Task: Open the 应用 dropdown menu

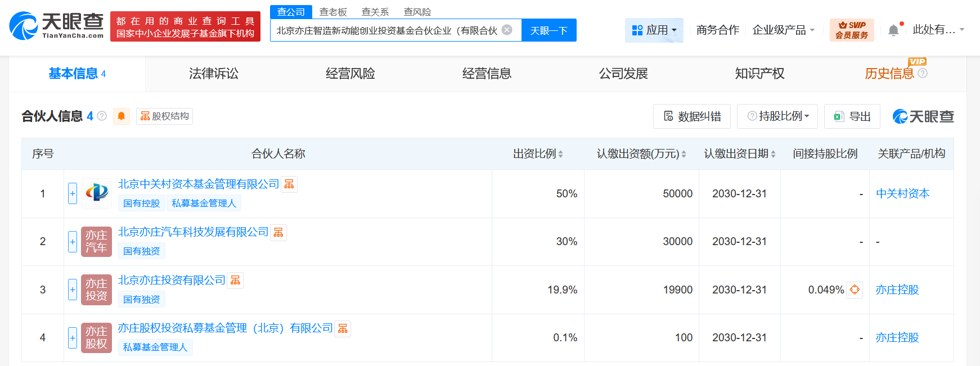Action: [x=654, y=30]
